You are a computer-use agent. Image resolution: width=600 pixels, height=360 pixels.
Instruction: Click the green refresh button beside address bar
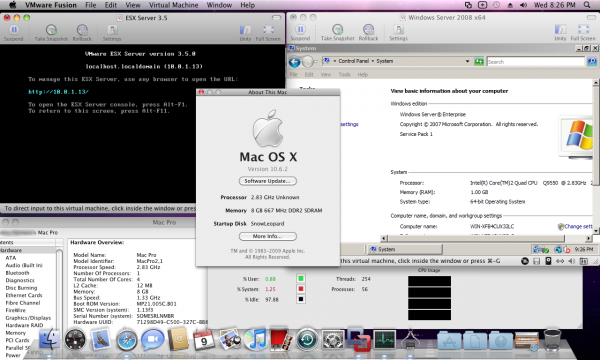click(x=479, y=61)
